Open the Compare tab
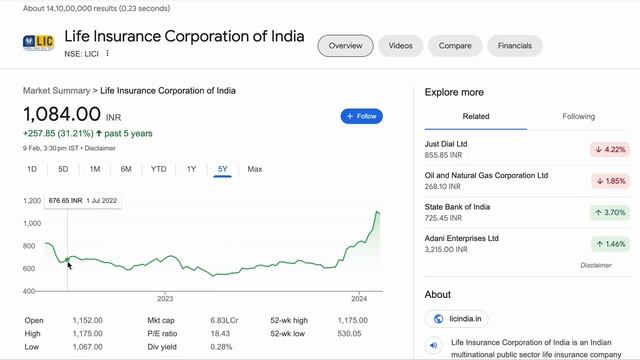The width and height of the screenshot is (640, 360). [x=455, y=46]
